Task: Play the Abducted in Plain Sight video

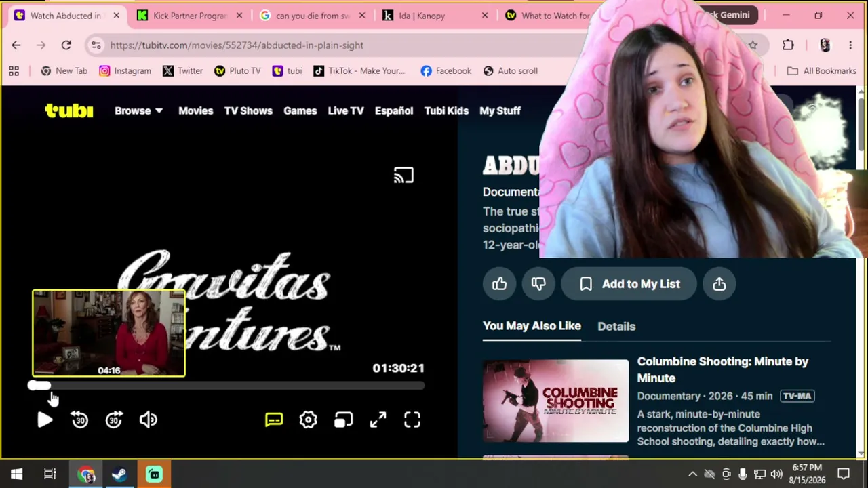Action: 45,420
